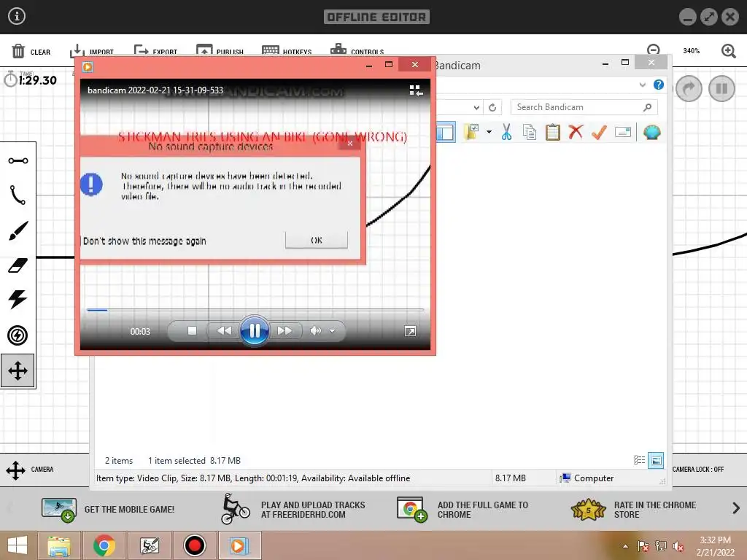Open the explorer Help icon
The height and width of the screenshot is (560, 747).
pos(659,85)
